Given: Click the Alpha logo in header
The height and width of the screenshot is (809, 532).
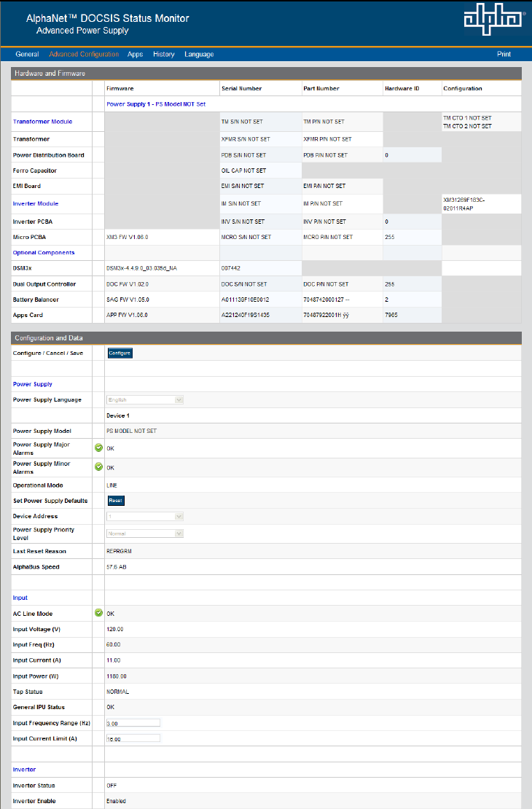Looking at the screenshot, I should (x=494, y=21).
